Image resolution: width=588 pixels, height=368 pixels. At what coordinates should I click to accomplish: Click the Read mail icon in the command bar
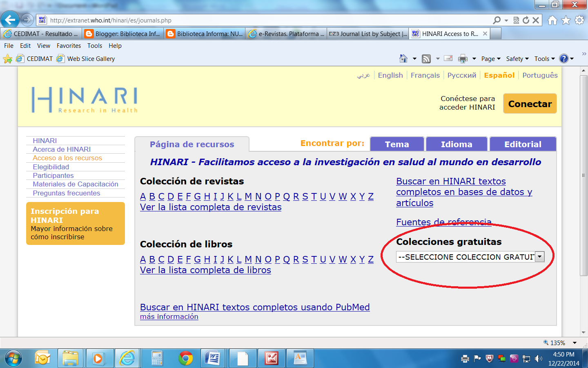(x=448, y=59)
